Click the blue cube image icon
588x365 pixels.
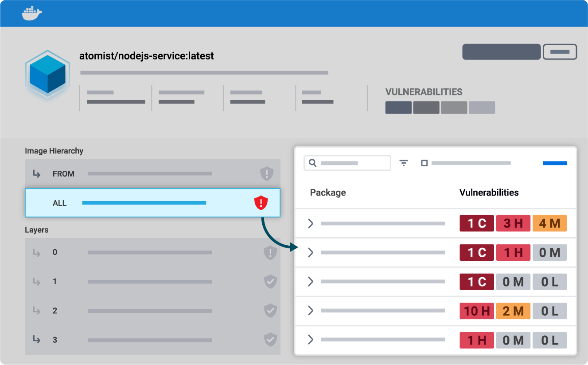pos(47,74)
